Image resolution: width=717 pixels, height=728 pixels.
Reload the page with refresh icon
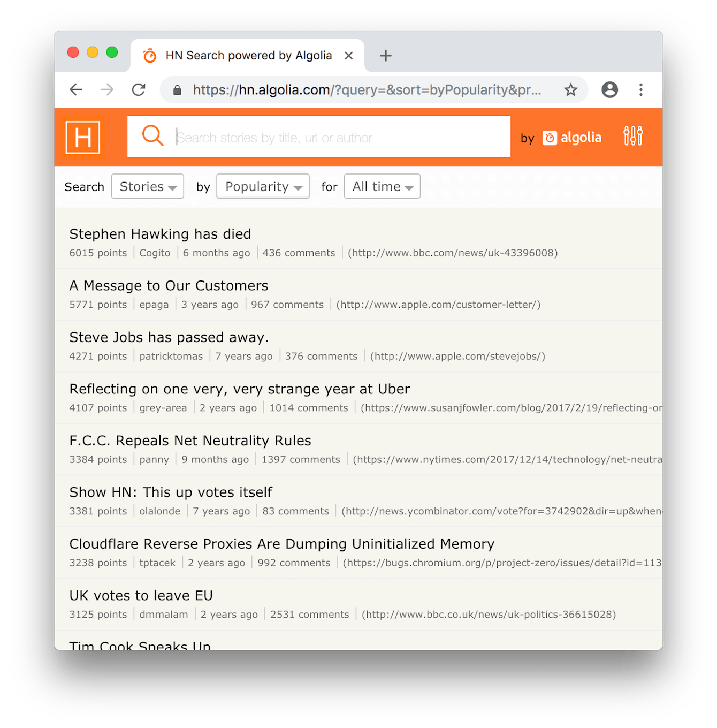click(139, 89)
